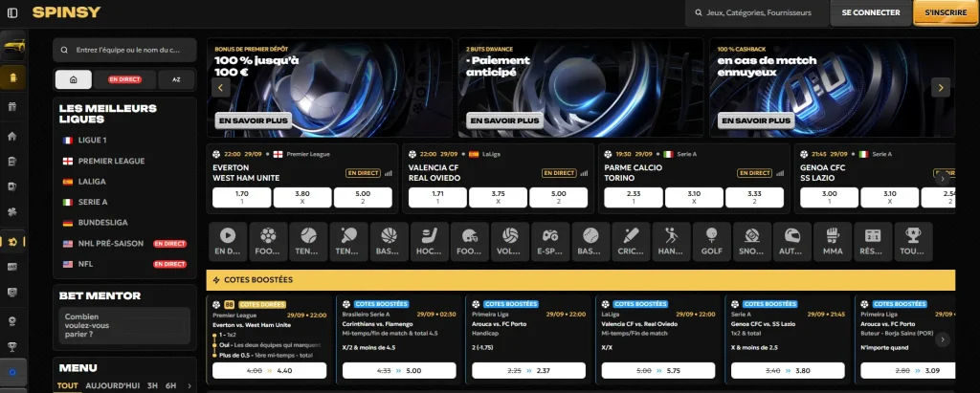
Task: Go to next promo banner
Action: coord(941,87)
